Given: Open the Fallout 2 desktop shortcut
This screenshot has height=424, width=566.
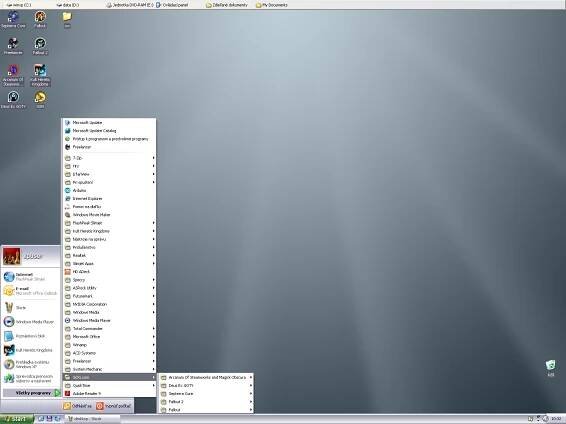Looking at the screenshot, I should point(40,46).
